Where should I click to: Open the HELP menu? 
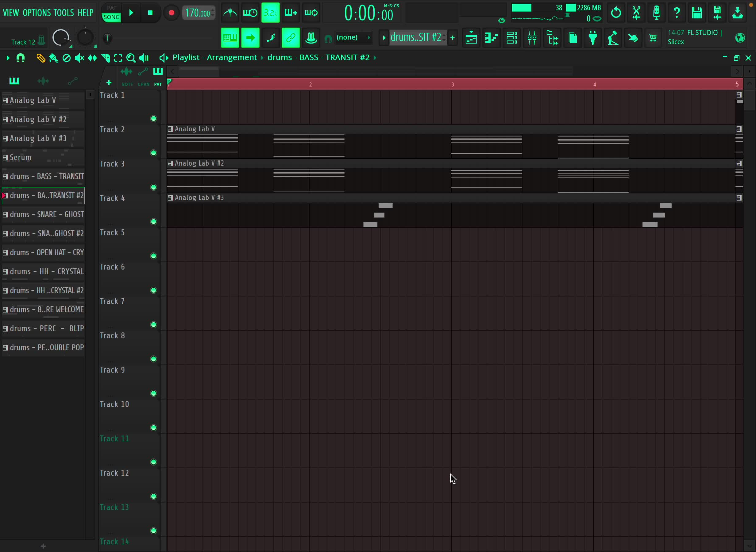[86, 13]
